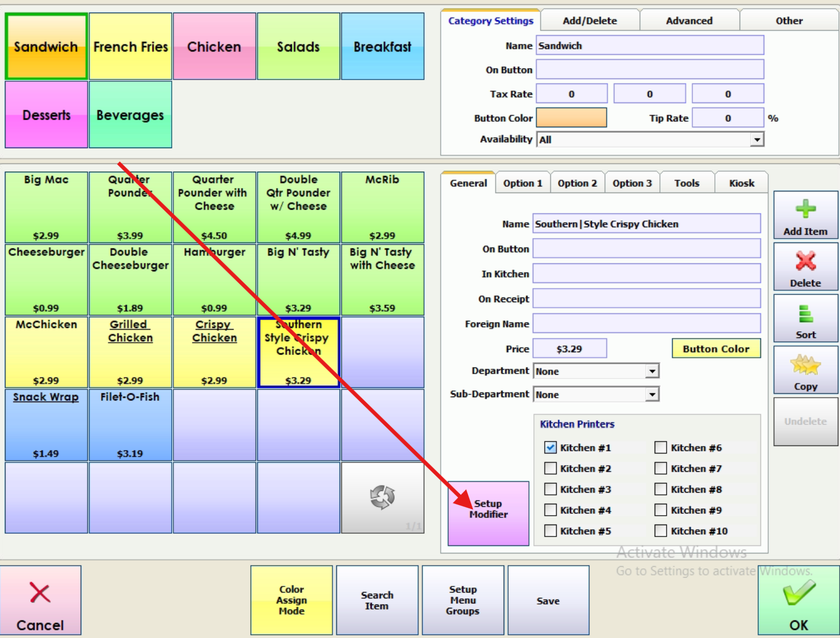The height and width of the screenshot is (638, 840).
Task: Click the Cancel red X button
Action: coord(41,600)
